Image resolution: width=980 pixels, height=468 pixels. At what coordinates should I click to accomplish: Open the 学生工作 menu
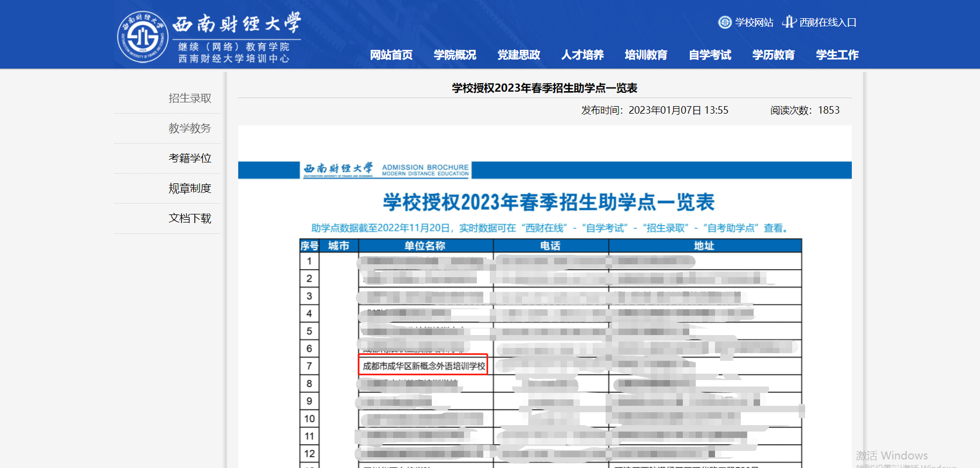point(837,55)
